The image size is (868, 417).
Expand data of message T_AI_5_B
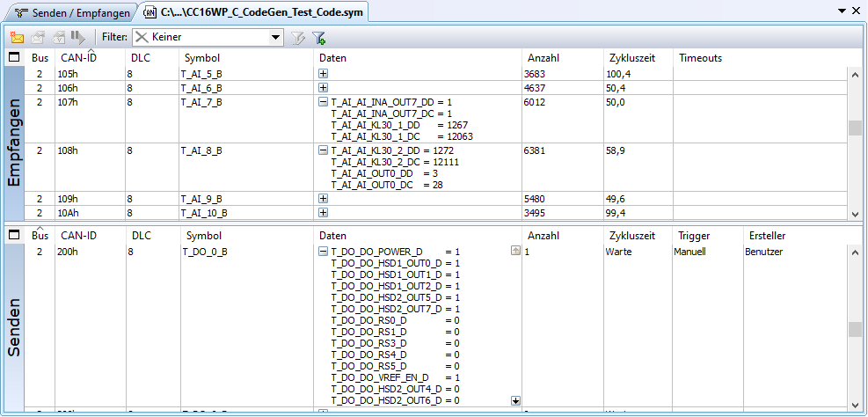click(x=324, y=73)
